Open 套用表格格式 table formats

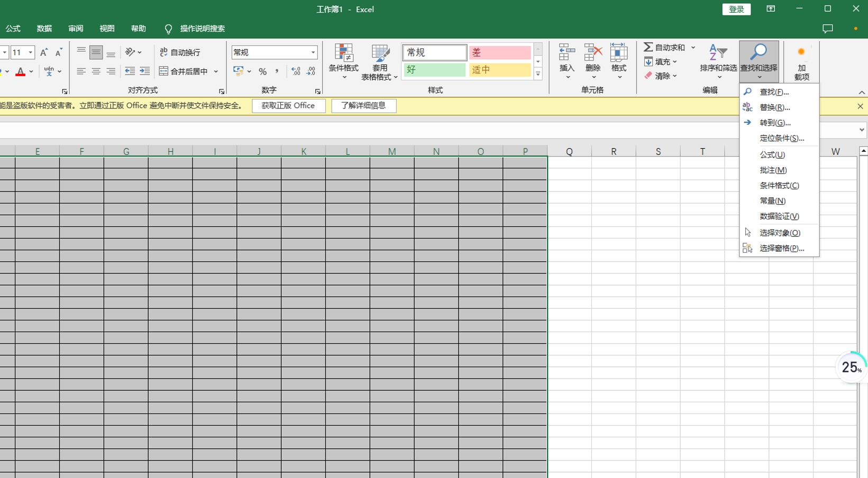pos(379,62)
